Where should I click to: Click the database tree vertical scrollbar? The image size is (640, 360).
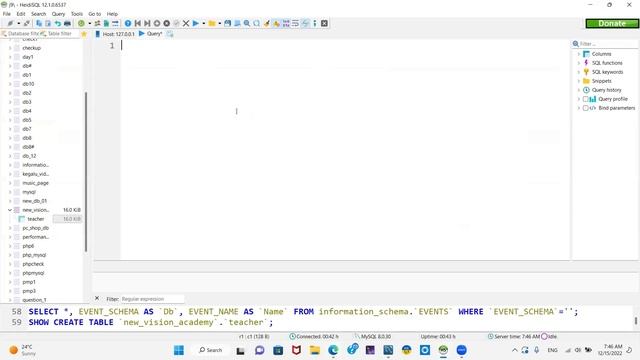[x=86, y=171]
